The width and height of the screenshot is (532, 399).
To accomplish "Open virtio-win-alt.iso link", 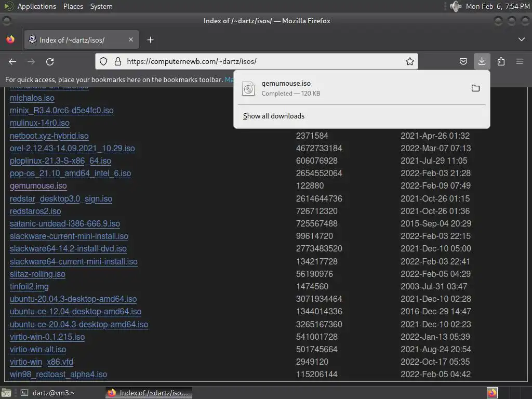I will coord(38,350).
